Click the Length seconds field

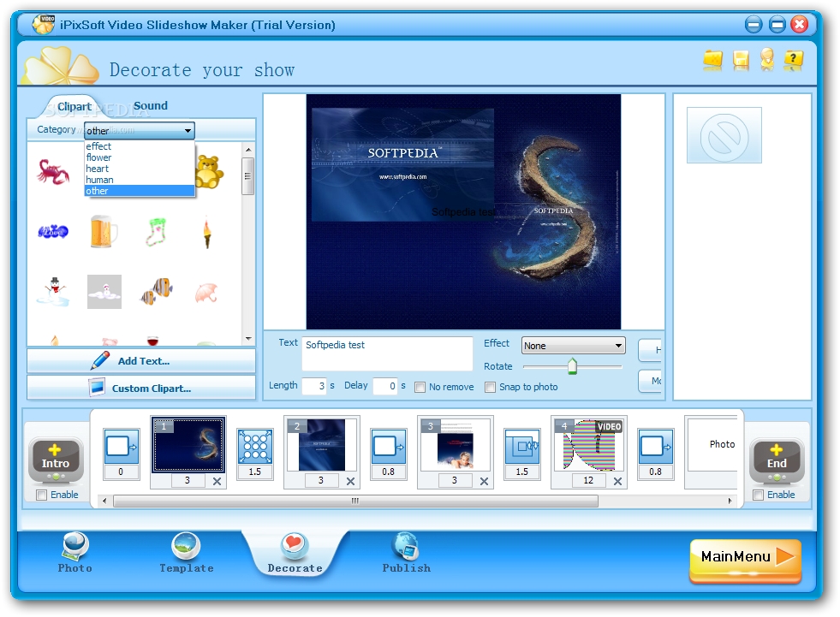314,386
